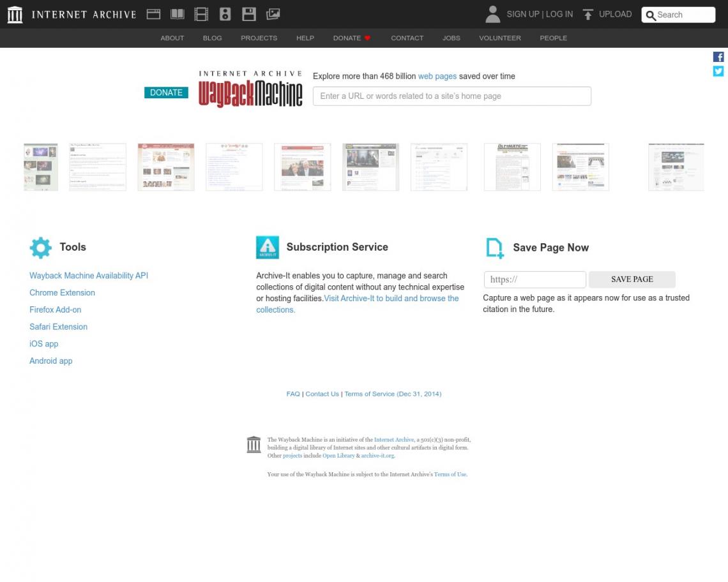The image size is (728, 582).
Task: Follow the archive-it.org link
Action: 377,456
